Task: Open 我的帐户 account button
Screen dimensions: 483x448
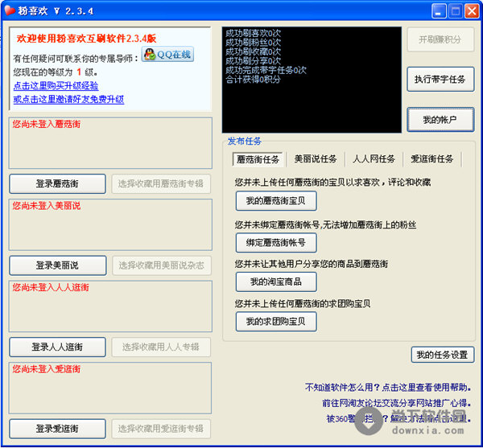Action: coord(440,120)
